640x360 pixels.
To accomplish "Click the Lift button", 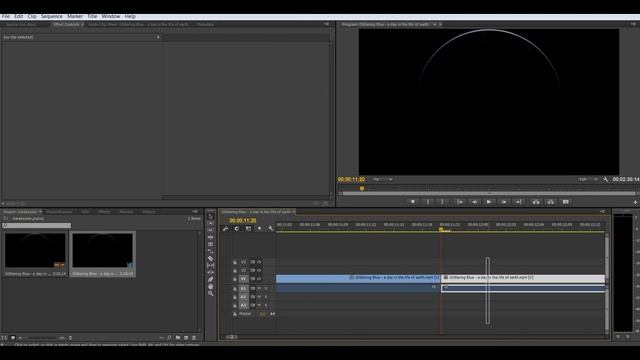I will point(536,202).
